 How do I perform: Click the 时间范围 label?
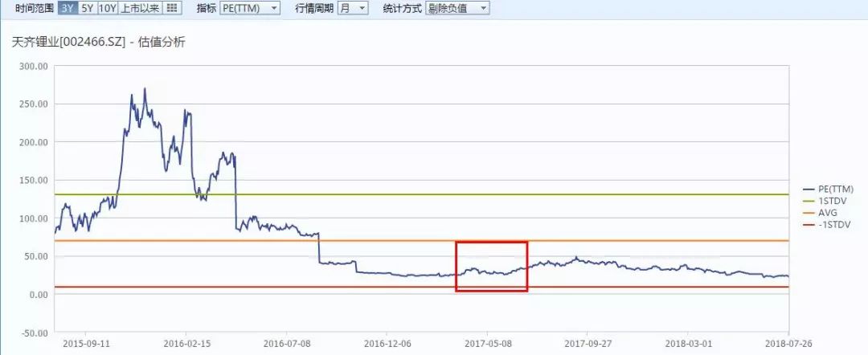pyautogui.click(x=35, y=8)
